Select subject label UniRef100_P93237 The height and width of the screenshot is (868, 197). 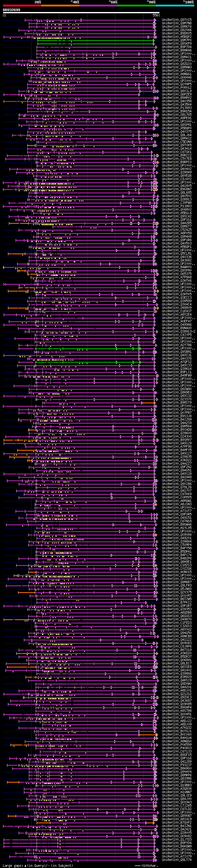[177, 765]
